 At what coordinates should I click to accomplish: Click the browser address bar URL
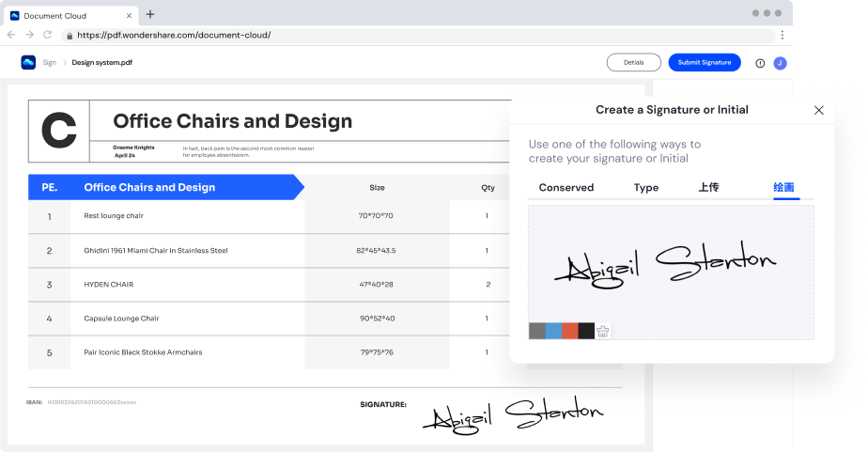pyautogui.click(x=174, y=35)
